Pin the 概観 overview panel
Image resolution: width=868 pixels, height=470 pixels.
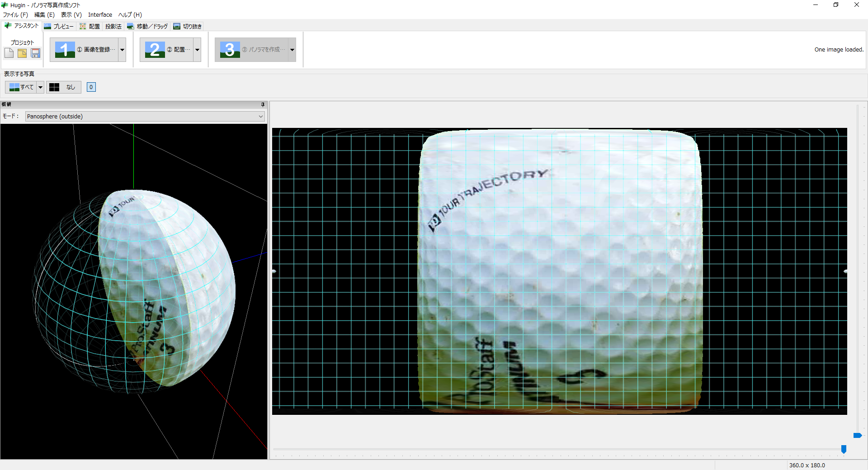tap(263, 104)
